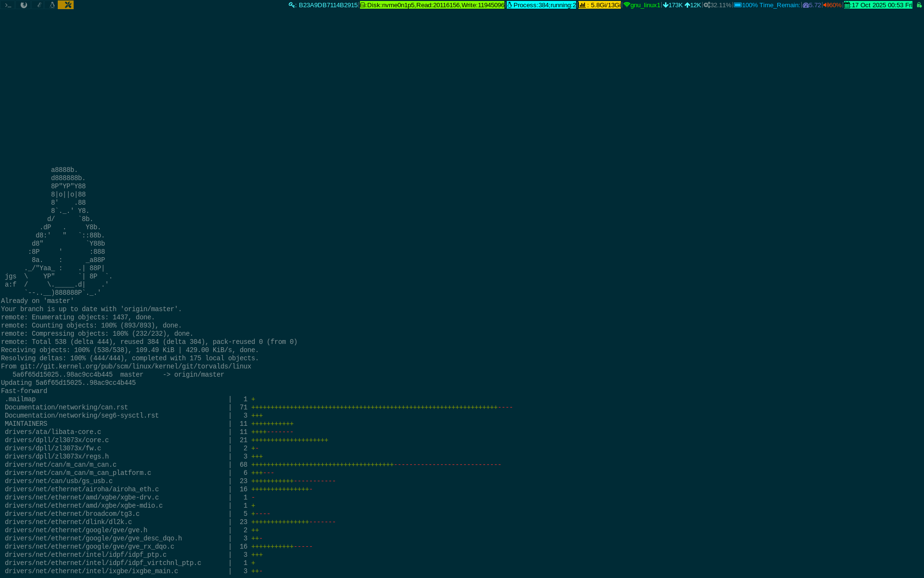Click the key icon beside B23A9DB7114B2915

click(292, 5)
